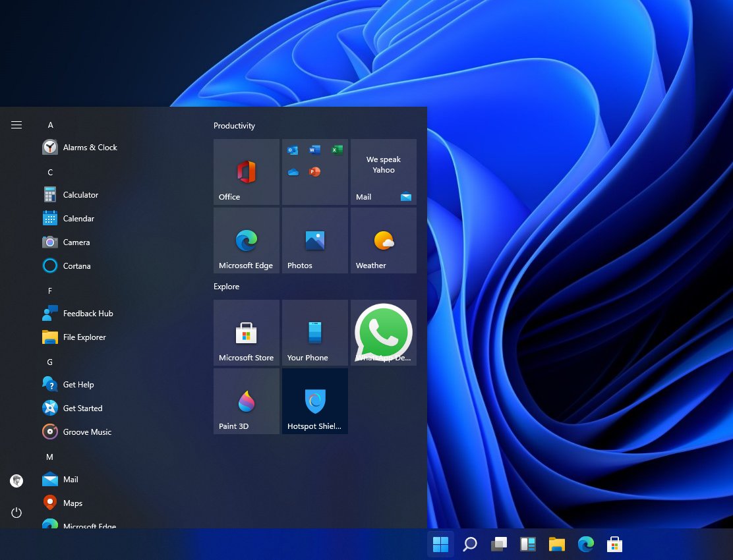
Task: Click the letter F group header
Action: (50, 291)
